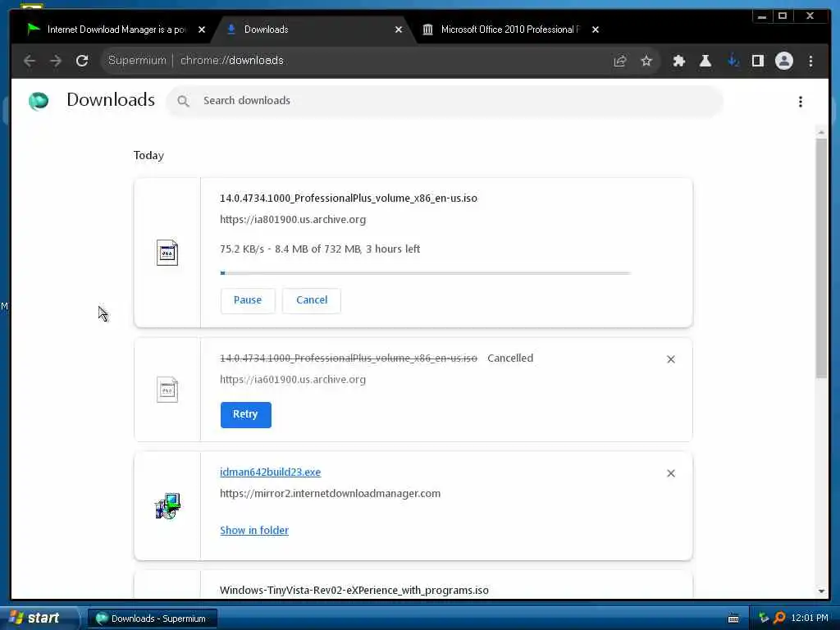840x630 pixels.
Task: Remove idman642build23.exe from the list
Action: click(671, 473)
